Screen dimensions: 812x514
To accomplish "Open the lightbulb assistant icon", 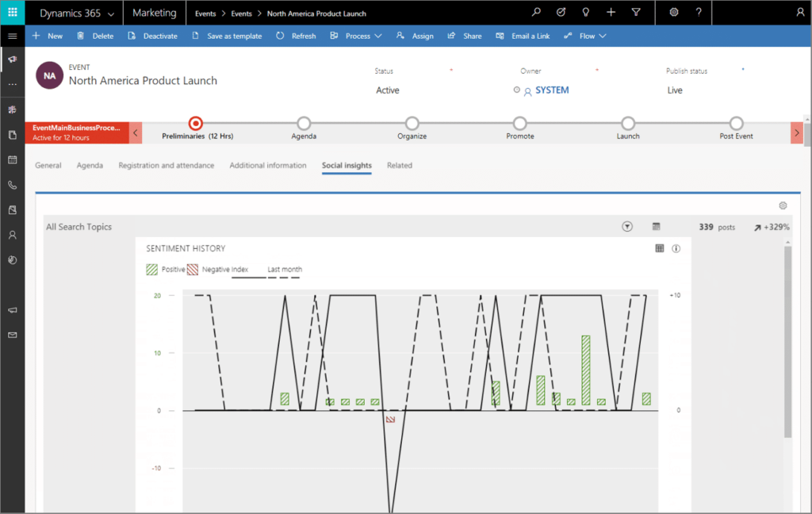I will (x=585, y=13).
